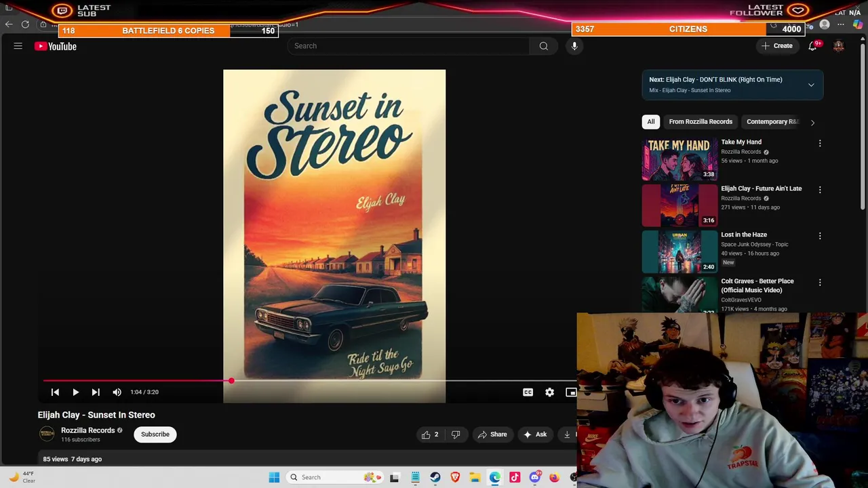
Task: Open options menu for Future Ain't Late
Action: point(820,190)
